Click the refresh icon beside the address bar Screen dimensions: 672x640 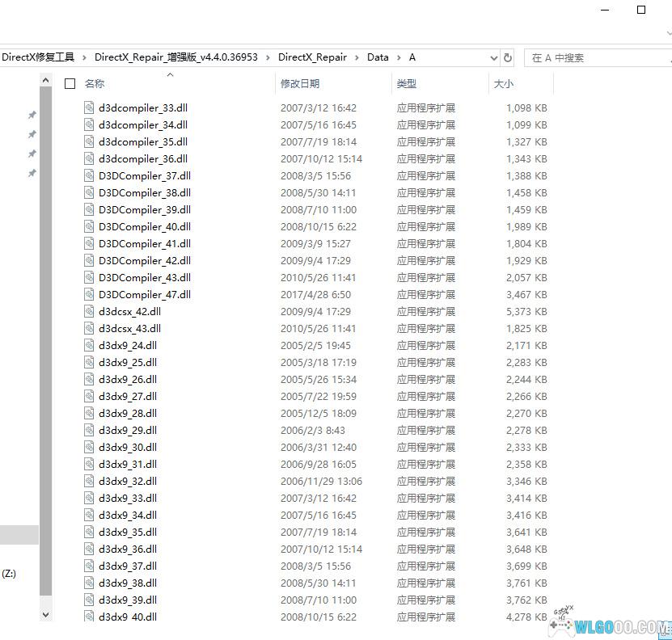tap(508, 57)
